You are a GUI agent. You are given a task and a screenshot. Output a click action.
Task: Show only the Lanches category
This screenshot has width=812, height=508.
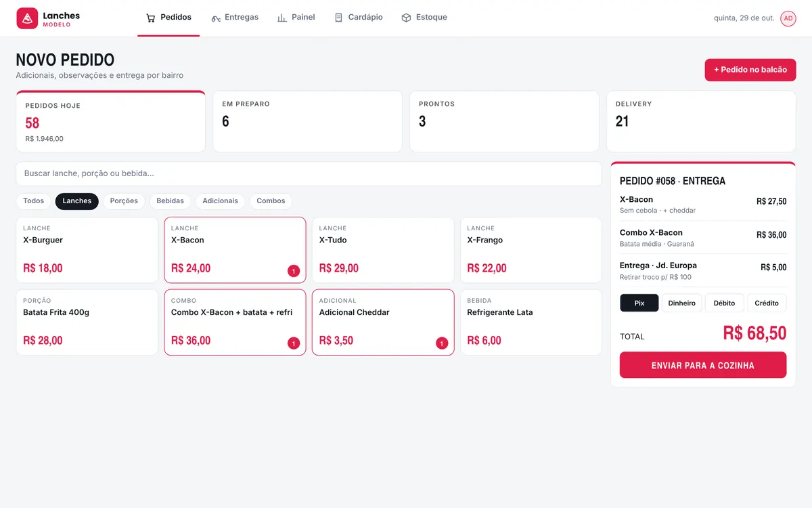(x=77, y=201)
